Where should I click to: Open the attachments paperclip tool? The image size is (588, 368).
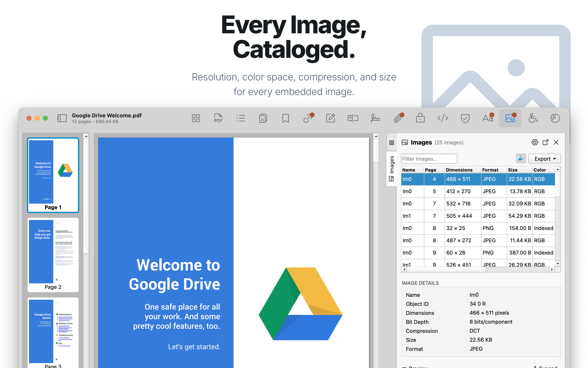click(399, 118)
